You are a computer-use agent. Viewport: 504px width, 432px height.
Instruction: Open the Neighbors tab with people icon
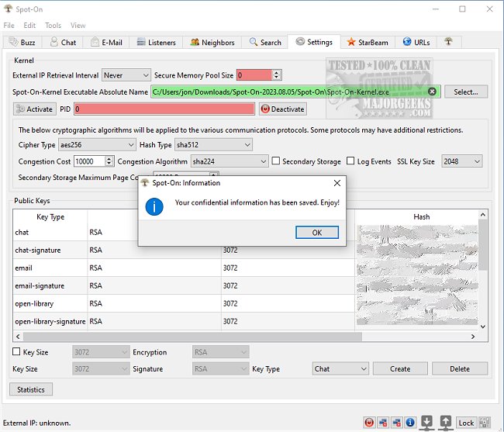[x=195, y=42]
